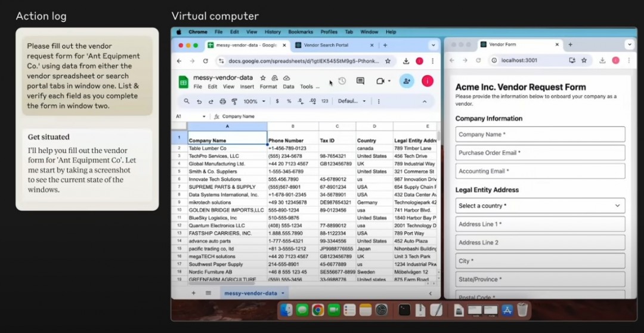Increase decimal places in Sheets toolbar
The height and width of the screenshot is (333, 644).
(x=312, y=101)
